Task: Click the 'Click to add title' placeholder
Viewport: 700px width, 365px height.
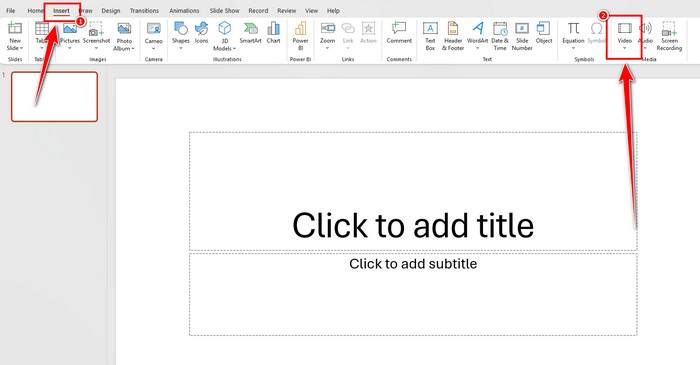Action: point(413,191)
